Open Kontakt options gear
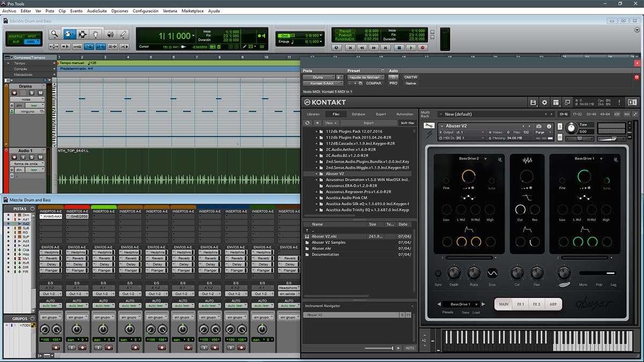644x362 pixels. pos(544,102)
